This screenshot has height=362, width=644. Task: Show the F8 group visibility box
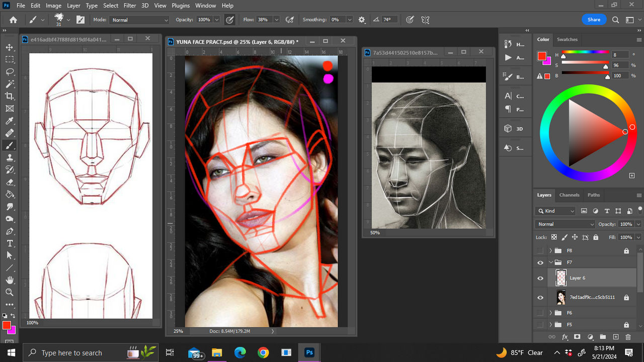click(540, 250)
